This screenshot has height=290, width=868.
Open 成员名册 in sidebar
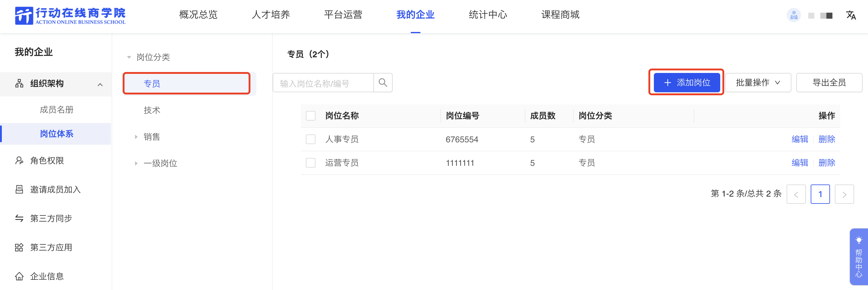pos(56,110)
